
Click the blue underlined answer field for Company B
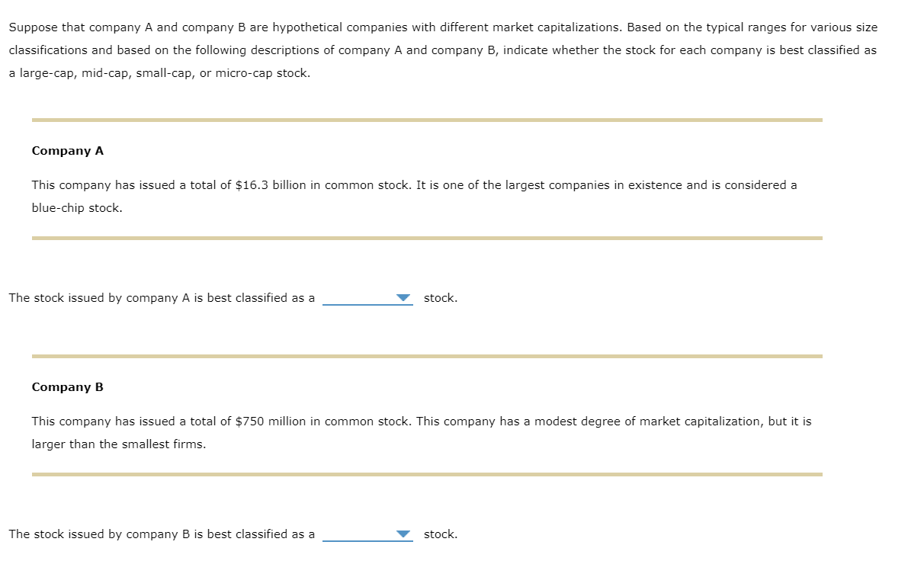(366, 536)
